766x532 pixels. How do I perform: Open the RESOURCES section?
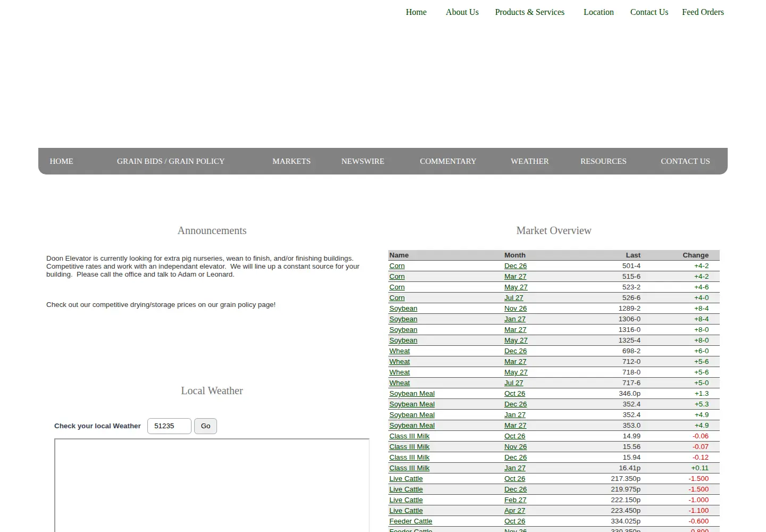pos(603,161)
